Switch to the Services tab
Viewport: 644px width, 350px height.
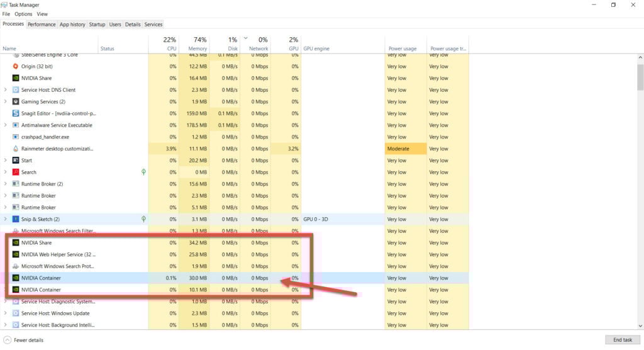[x=153, y=25]
